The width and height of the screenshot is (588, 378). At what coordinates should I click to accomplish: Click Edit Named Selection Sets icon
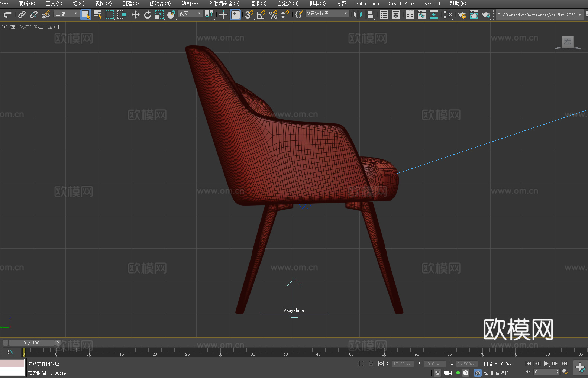point(299,14)
